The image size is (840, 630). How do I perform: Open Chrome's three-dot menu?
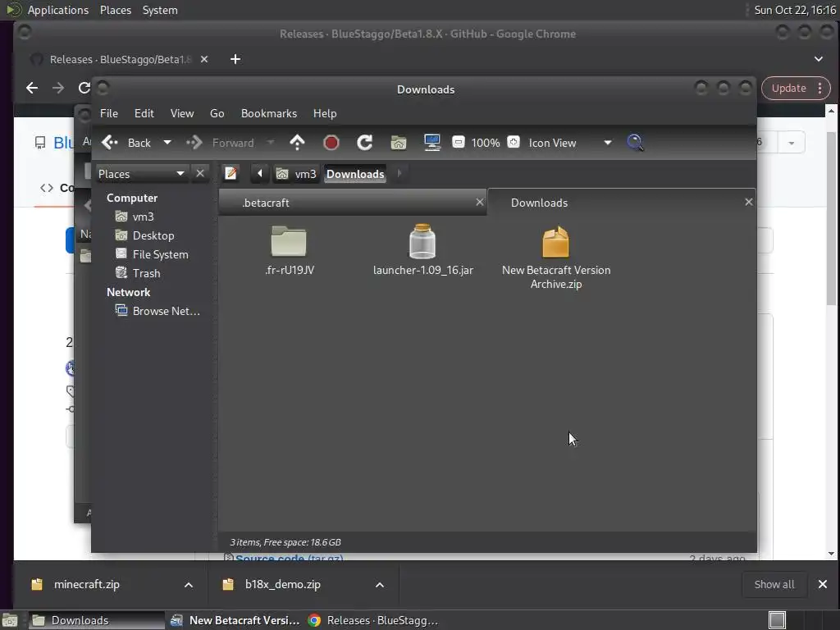(820, 89)
